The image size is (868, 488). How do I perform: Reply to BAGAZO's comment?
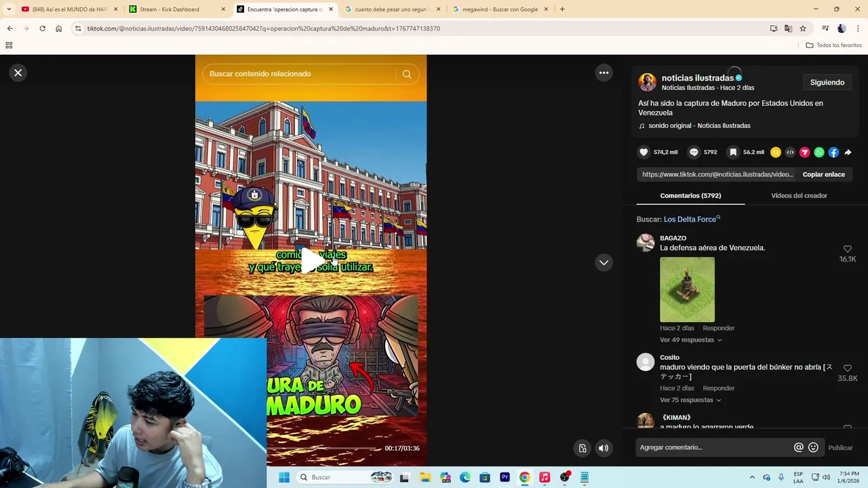[719, 328]
